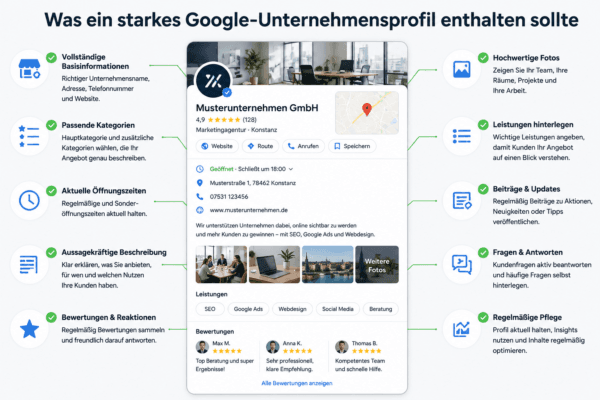Screen dimensions: 600x400
Task: Click the red map pin on the map
Action: click(367, 109)
